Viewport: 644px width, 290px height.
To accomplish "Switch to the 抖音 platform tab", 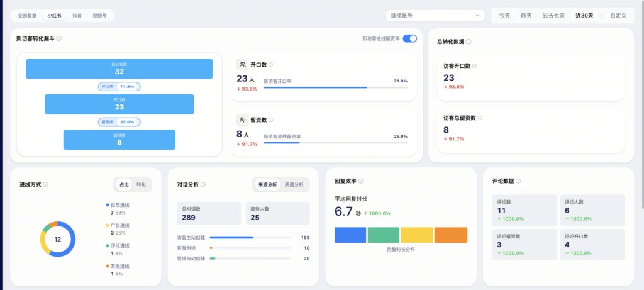I will (77, 15).
